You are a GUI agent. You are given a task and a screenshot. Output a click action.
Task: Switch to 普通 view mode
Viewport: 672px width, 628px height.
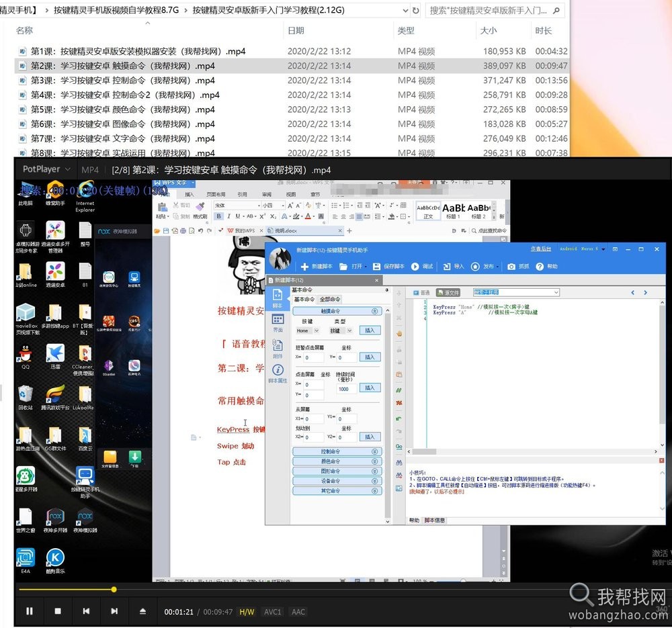point(421,293)
